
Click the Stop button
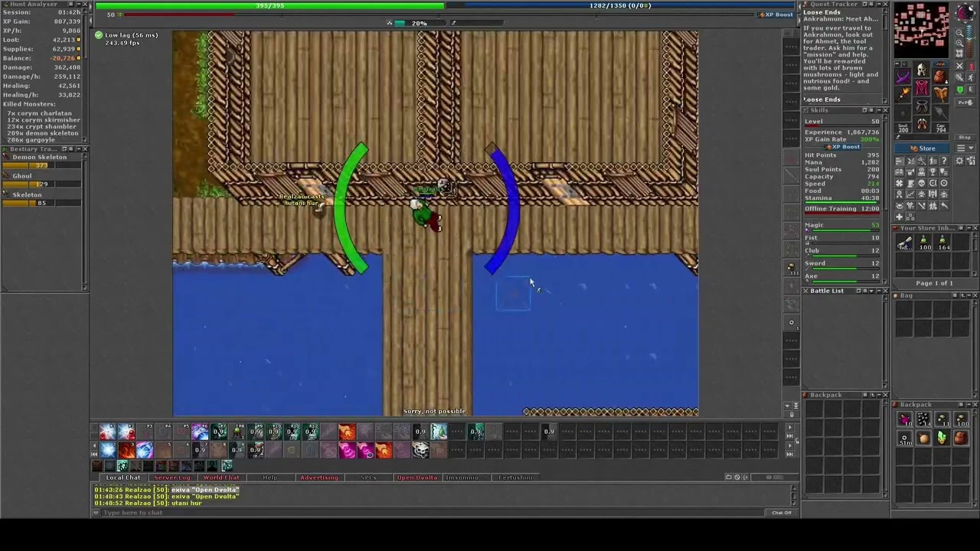pyautogui.click(x=965, y=138)
